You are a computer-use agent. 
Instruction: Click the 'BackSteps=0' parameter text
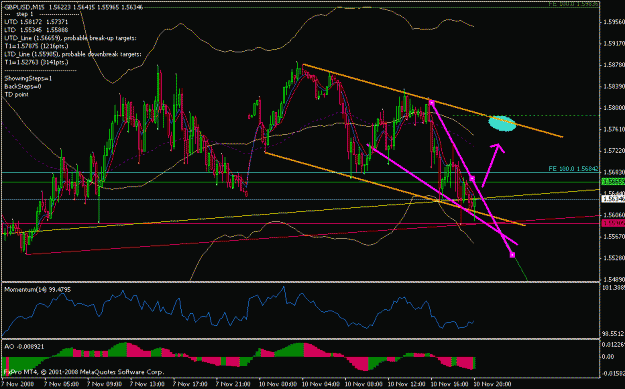point(23,86)
